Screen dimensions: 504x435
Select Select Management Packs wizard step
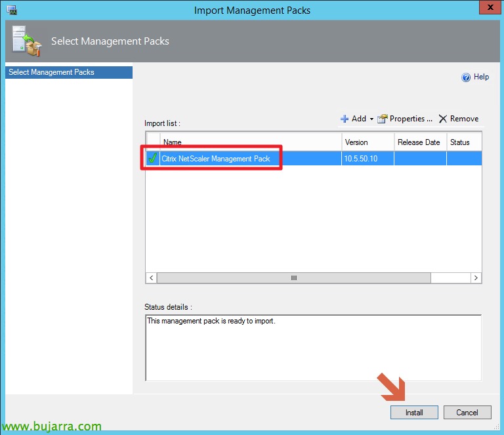point(69,72)
